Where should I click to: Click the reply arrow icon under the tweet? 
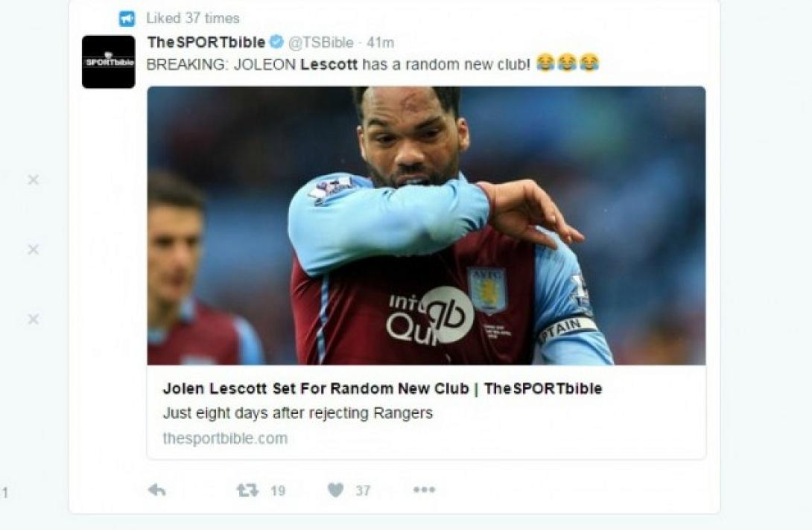click(x=157, y=490)
